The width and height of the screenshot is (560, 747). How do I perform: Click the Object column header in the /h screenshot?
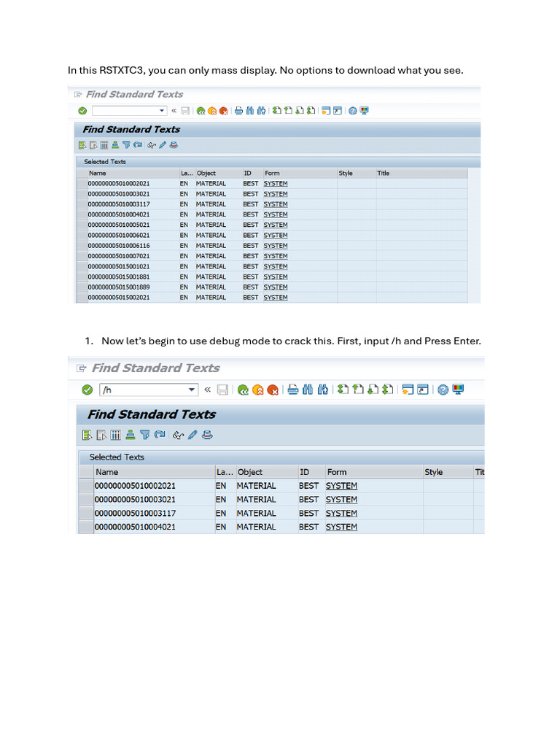[x=267, y=472]
